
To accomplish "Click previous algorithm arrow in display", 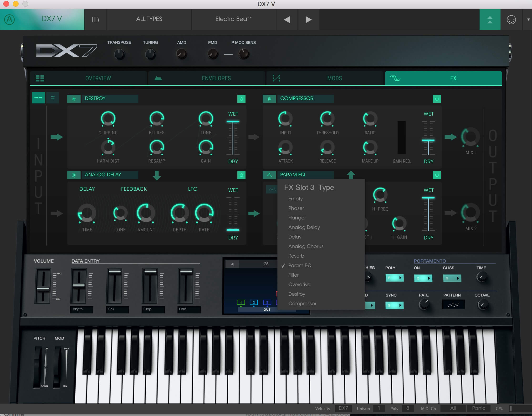I will [x=232, y=264].
